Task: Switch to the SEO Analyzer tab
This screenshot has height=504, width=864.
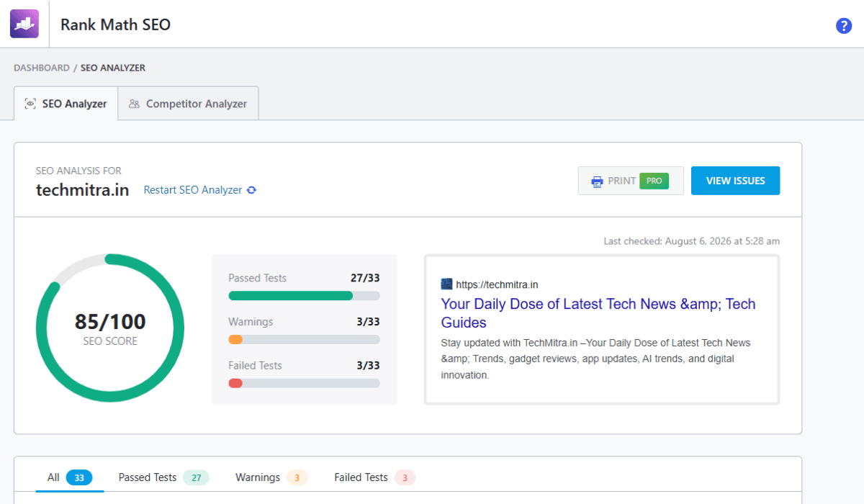Action: click(x=66, y=104)
